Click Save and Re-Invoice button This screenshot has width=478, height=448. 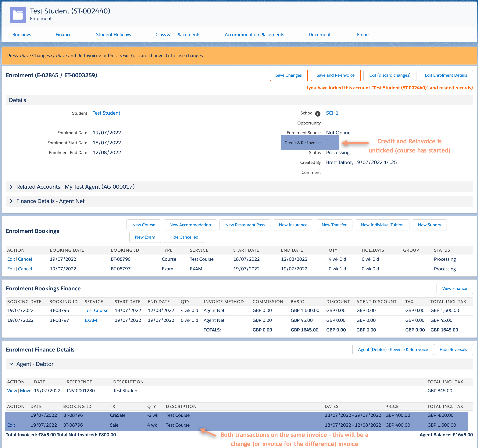335,75
